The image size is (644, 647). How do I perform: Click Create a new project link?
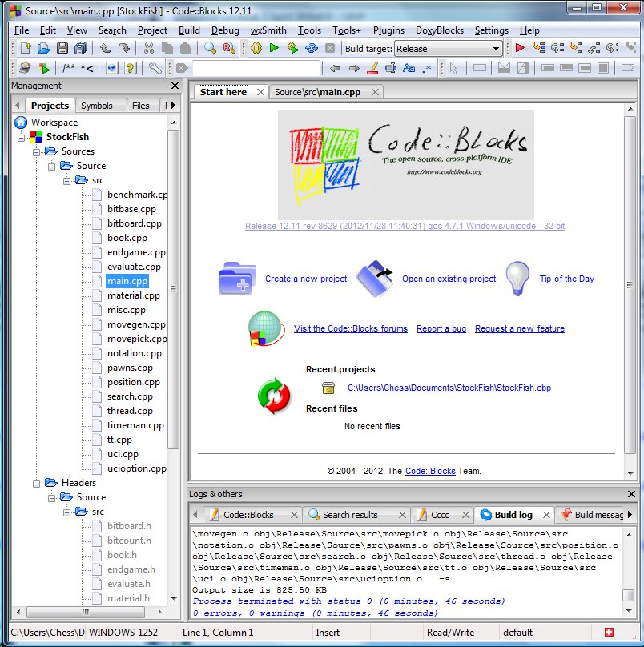[x=306, y=279]
